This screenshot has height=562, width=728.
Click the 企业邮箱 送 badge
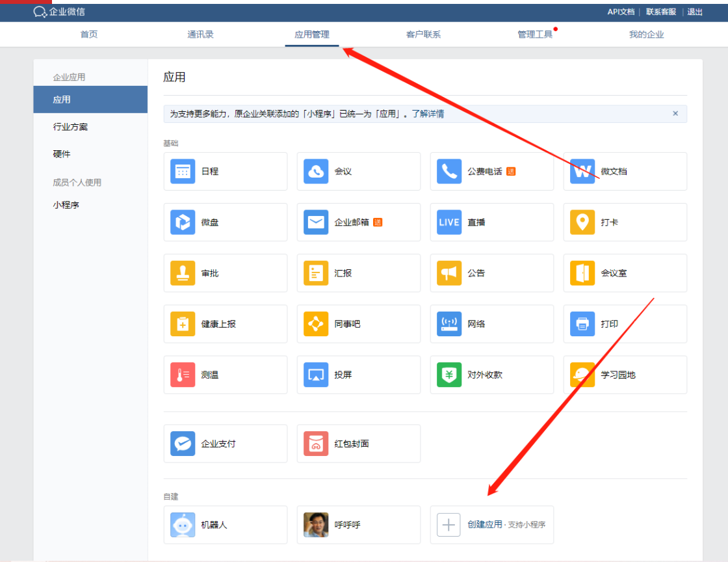[378, 222]
